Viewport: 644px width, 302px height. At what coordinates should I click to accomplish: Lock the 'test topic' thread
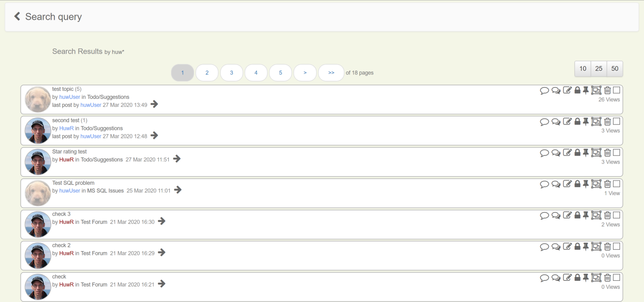click(x=577, y=90)
